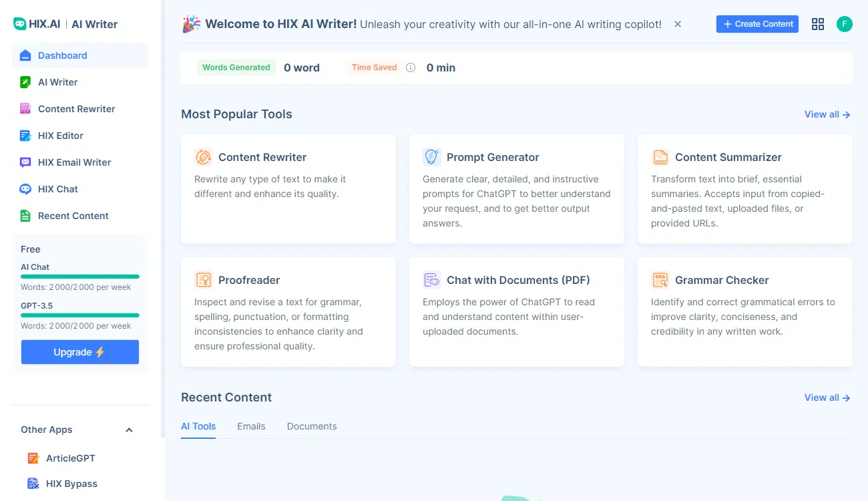Screen dimensions: 868x501
Task: Dismiss the welcome banner
Action: 678,24
